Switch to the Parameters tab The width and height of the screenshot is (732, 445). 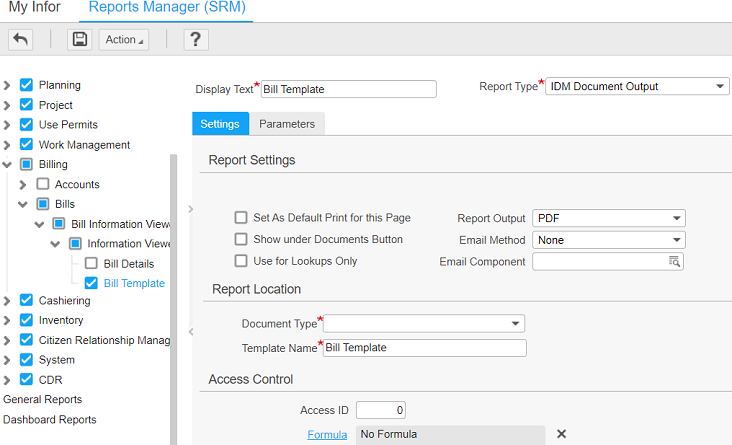tap(287, 124)
